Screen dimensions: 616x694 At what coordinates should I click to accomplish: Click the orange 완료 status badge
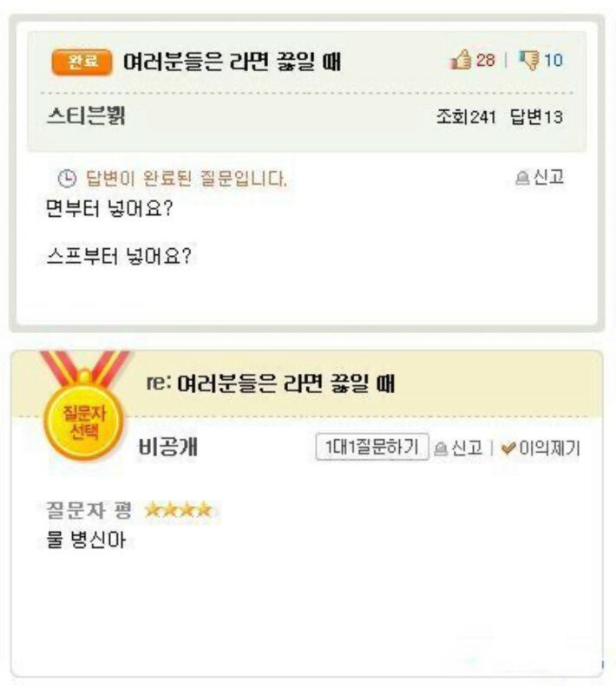pyautogui.click(x=82, y=62)
